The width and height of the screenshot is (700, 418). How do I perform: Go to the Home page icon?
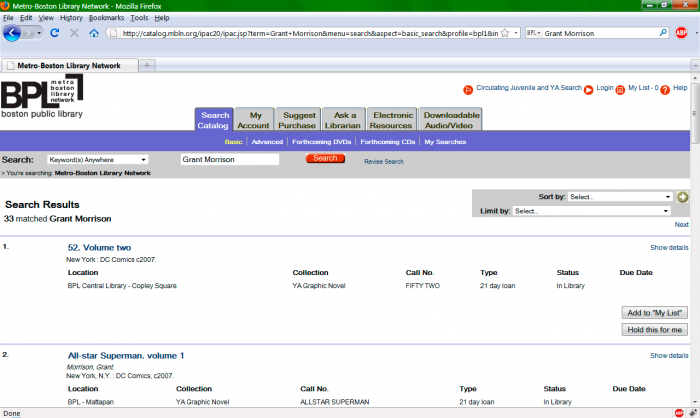94,33
